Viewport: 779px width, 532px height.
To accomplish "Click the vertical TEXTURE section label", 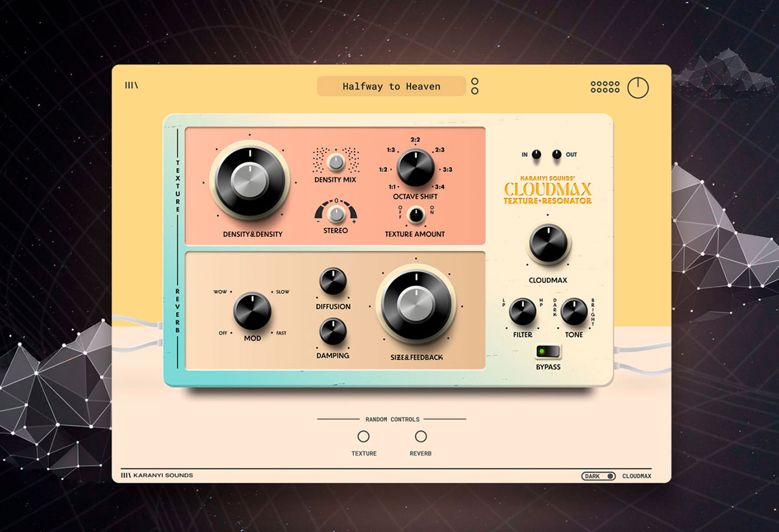I will pyautogui.click(x=178, y=186).
